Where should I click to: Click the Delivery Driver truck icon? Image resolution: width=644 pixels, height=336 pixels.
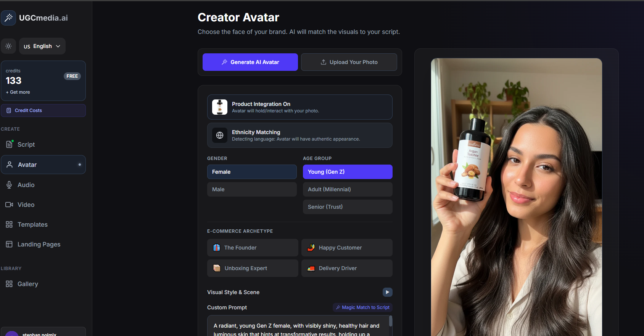pos(311,269)
